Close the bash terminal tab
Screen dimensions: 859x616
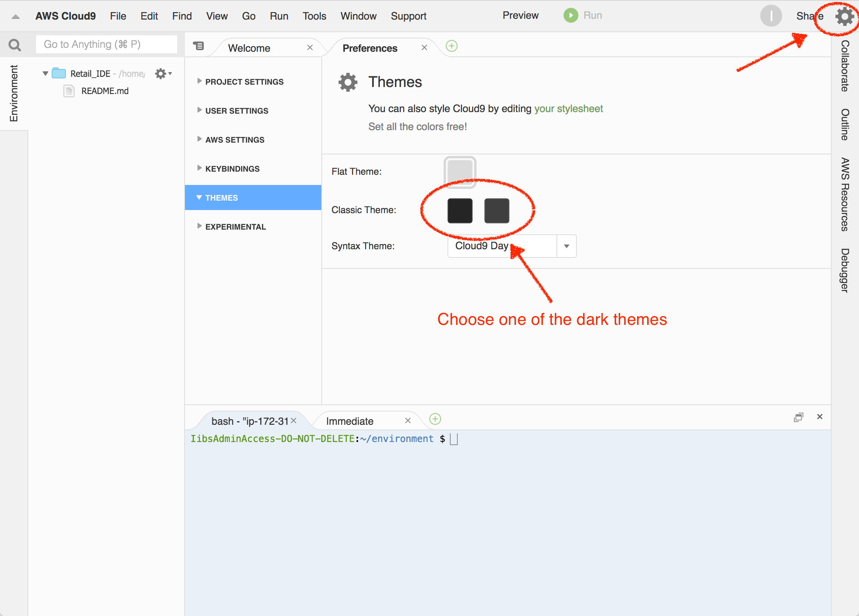point(294,420)
